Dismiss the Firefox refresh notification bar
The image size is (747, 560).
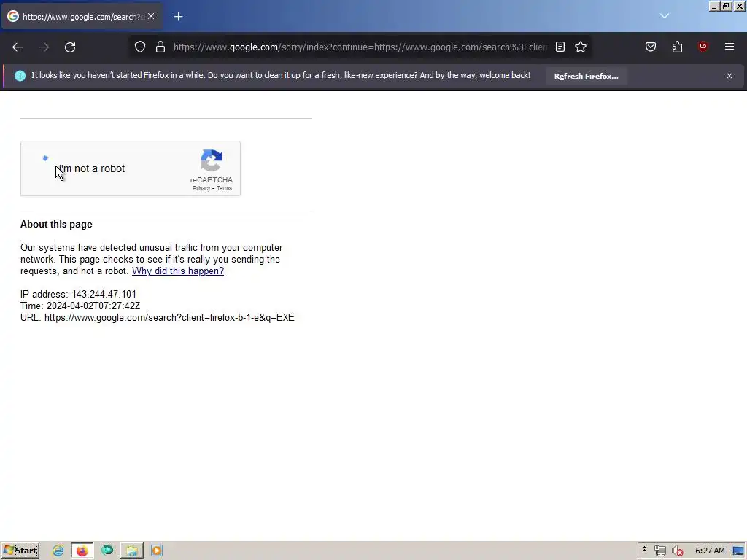point(729,76)
